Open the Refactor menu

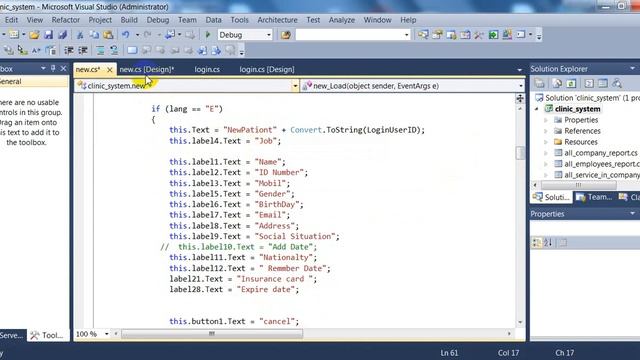pos(66,20)
